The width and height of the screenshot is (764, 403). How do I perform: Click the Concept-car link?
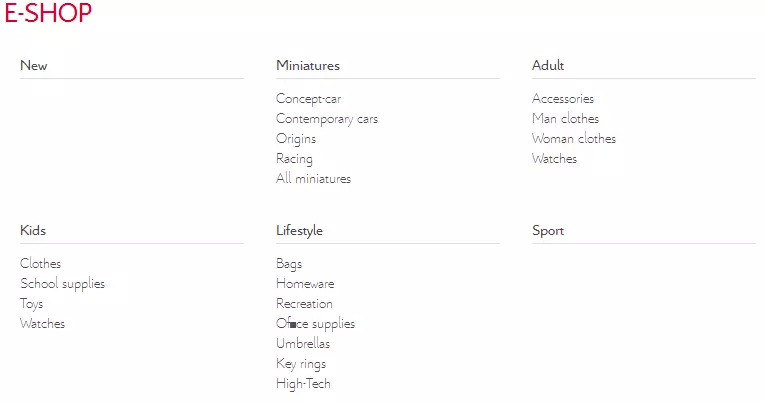point(308,99)
